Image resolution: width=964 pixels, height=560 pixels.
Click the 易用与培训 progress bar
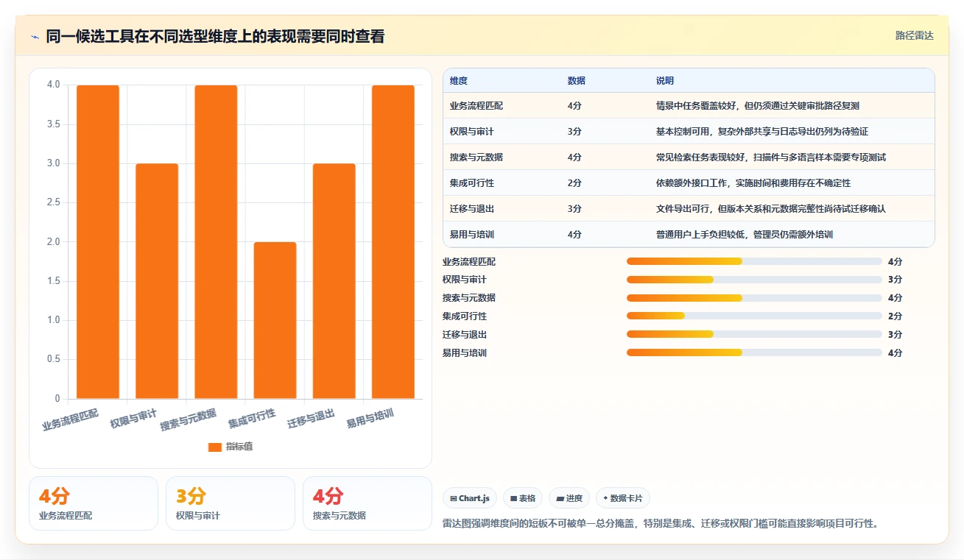click(x=754, y=352)
